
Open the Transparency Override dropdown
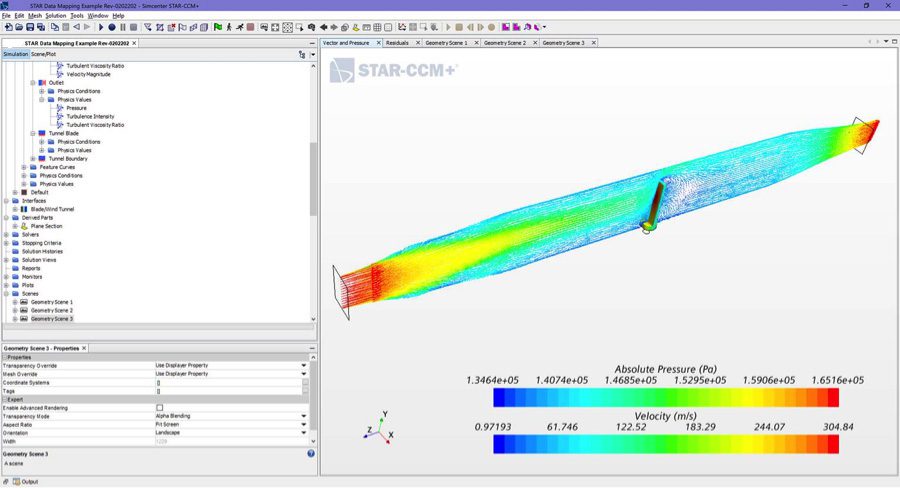(x=304, y=366)
